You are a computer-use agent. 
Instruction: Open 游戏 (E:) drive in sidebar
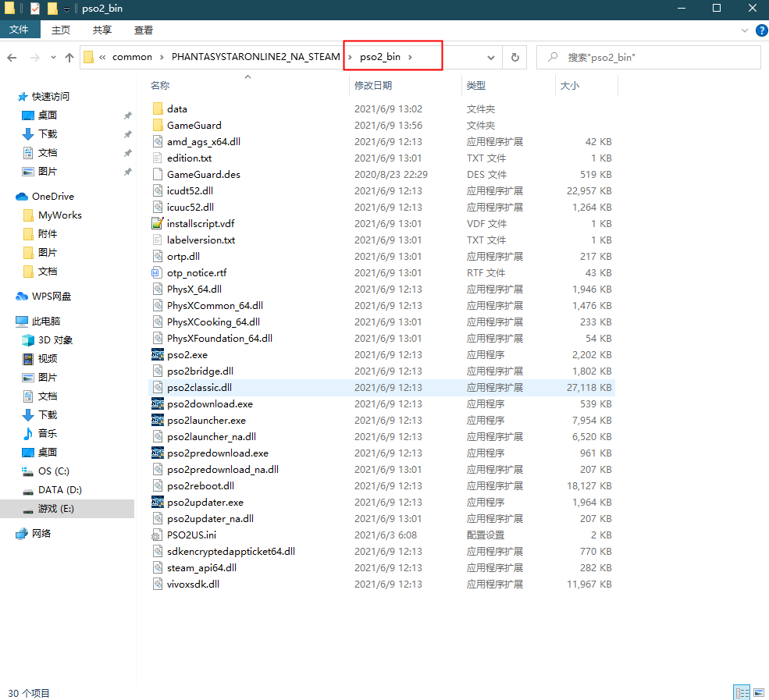coord(66,509)
